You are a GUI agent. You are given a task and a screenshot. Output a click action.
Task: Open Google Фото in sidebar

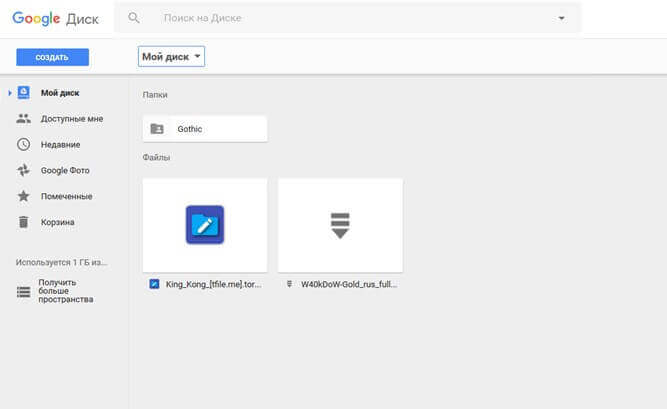[65, 171]
